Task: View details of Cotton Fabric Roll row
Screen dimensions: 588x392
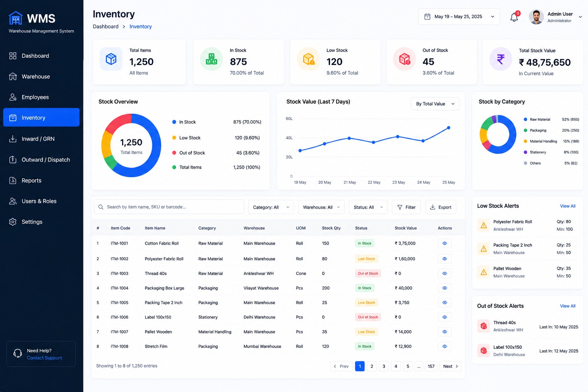Action: [x=444, y=243]
